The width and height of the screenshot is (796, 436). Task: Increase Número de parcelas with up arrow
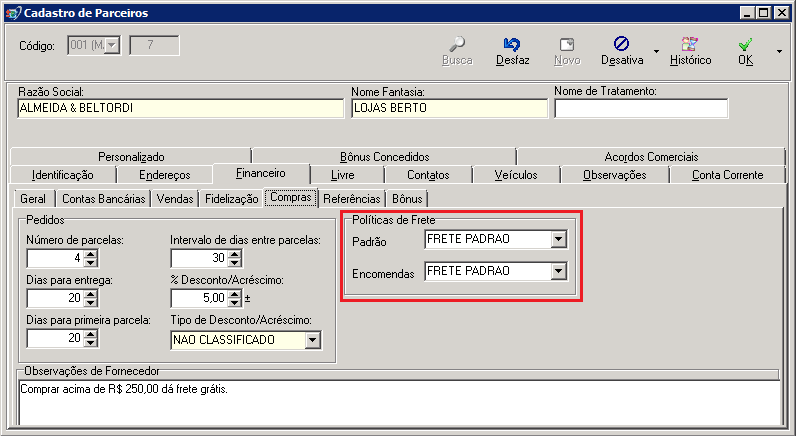pos(90,254)
